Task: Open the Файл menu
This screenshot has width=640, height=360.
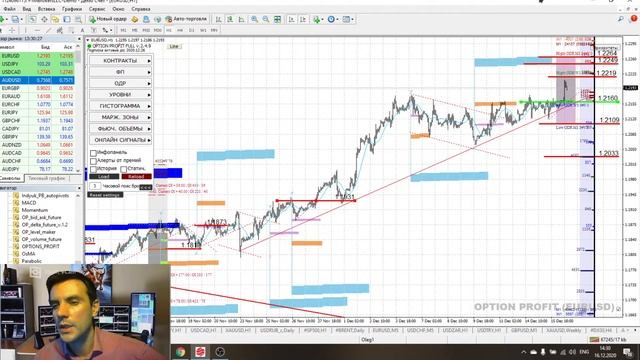Action: pyautogui.click(x=9, y=9)
